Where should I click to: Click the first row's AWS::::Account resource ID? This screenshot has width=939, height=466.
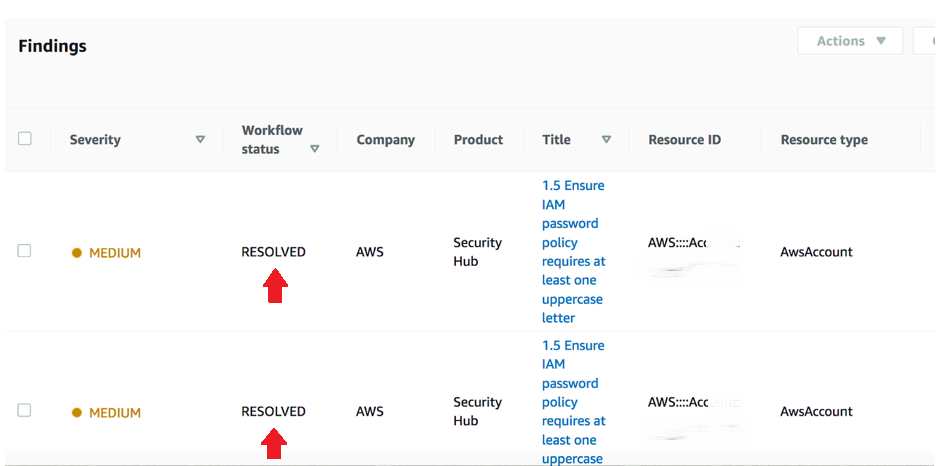(x=694, y=243)
